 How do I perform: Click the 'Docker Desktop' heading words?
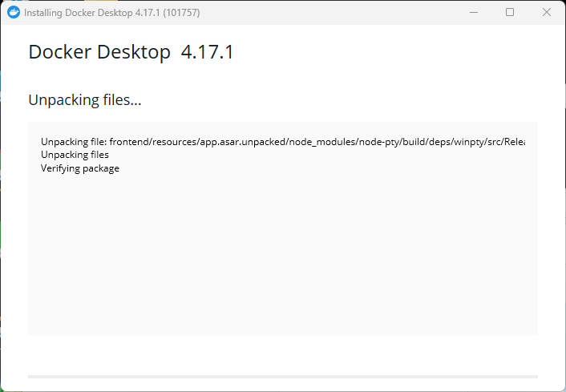tap(99, 53)
